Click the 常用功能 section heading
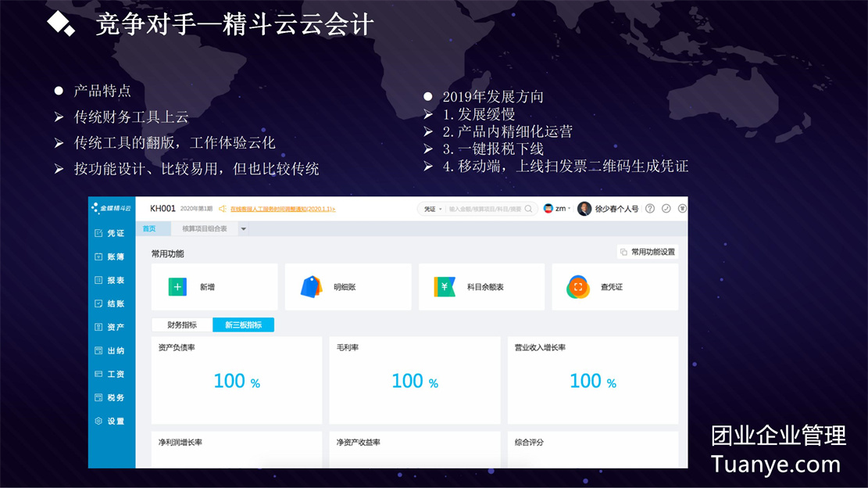This screenshot has width=868, height=488. coord(168,253)
